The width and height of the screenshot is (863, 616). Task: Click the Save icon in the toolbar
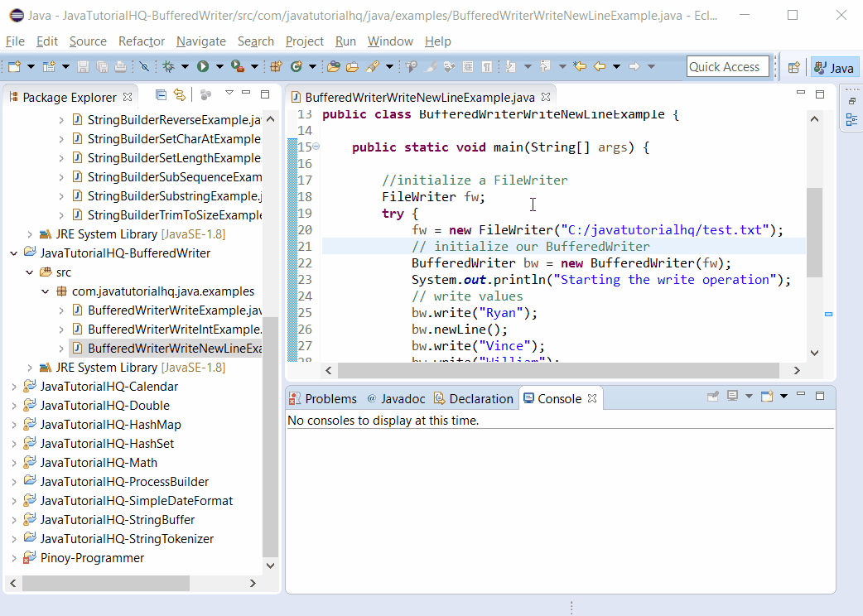coord(84,67)
